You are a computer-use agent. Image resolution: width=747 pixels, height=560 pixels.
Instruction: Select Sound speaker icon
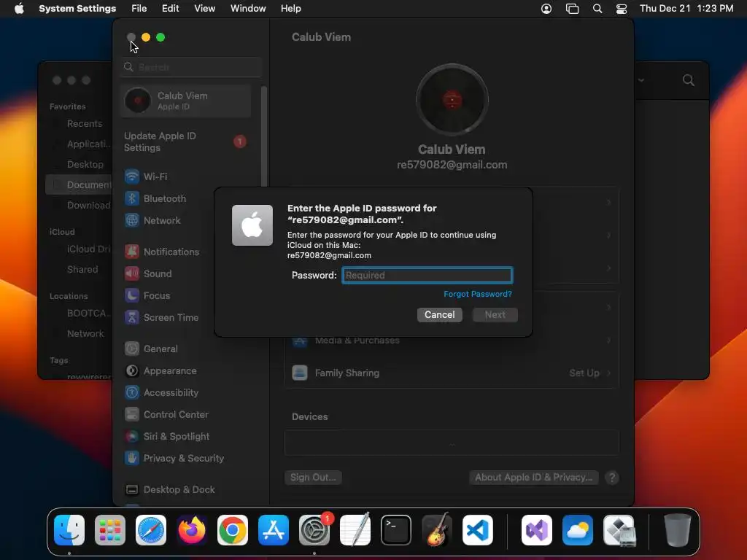[132, 273]
